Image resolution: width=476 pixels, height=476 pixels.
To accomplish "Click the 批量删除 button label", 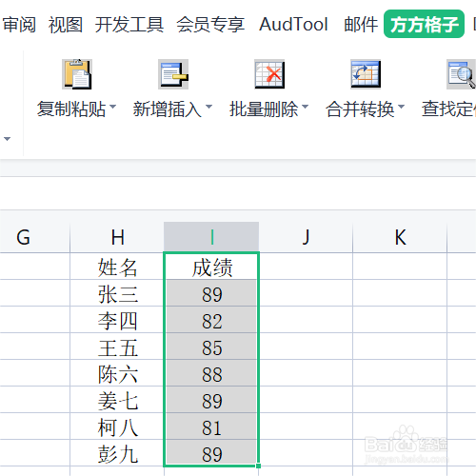I will coord(264,109).
